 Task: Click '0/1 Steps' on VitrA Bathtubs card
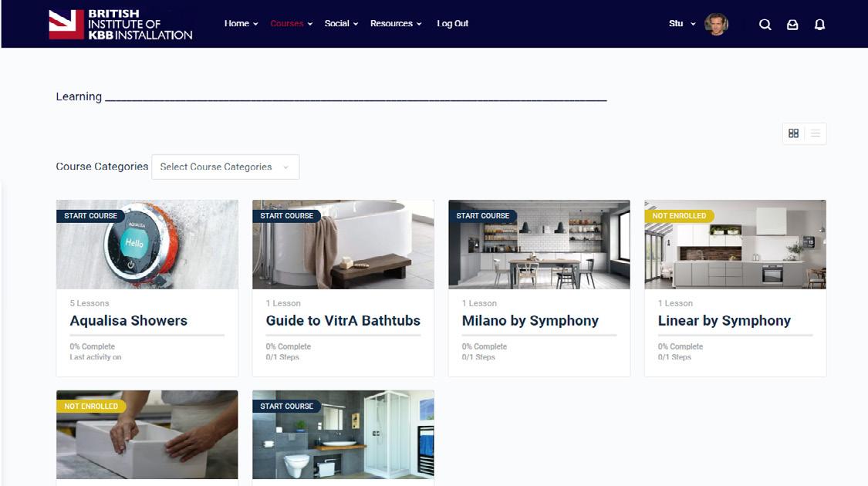(282, 357)
